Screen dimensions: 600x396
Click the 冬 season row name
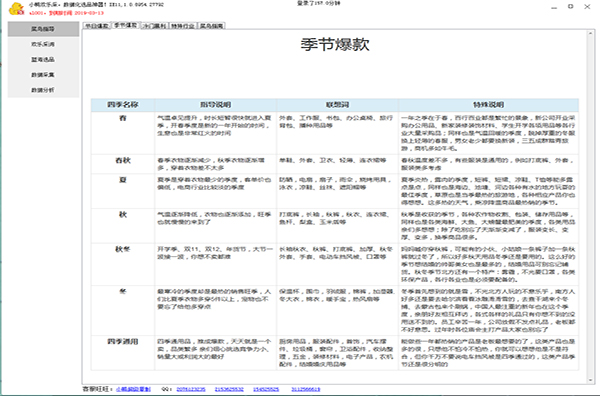tap(123, 292)
